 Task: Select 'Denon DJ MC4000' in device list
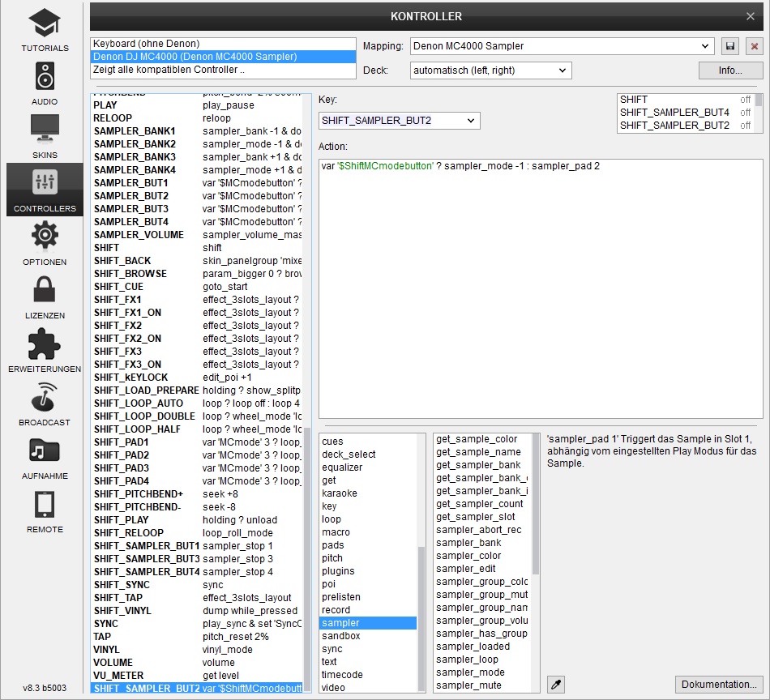click(223, 57)
